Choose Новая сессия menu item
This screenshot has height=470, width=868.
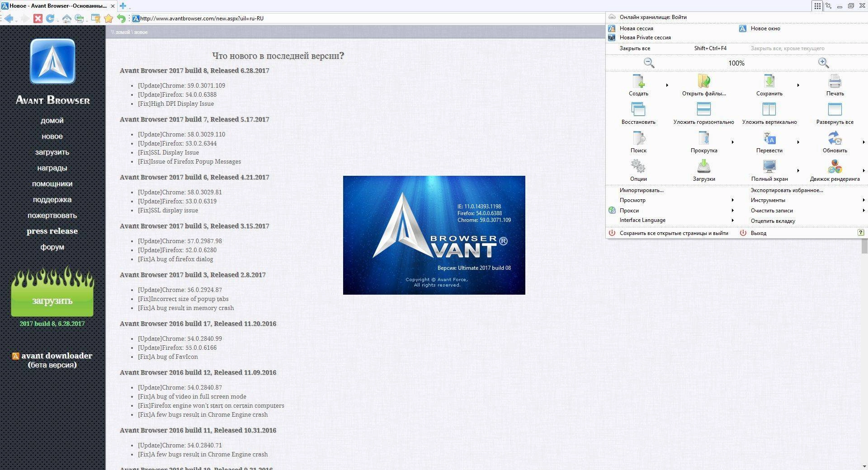(636, 28)
